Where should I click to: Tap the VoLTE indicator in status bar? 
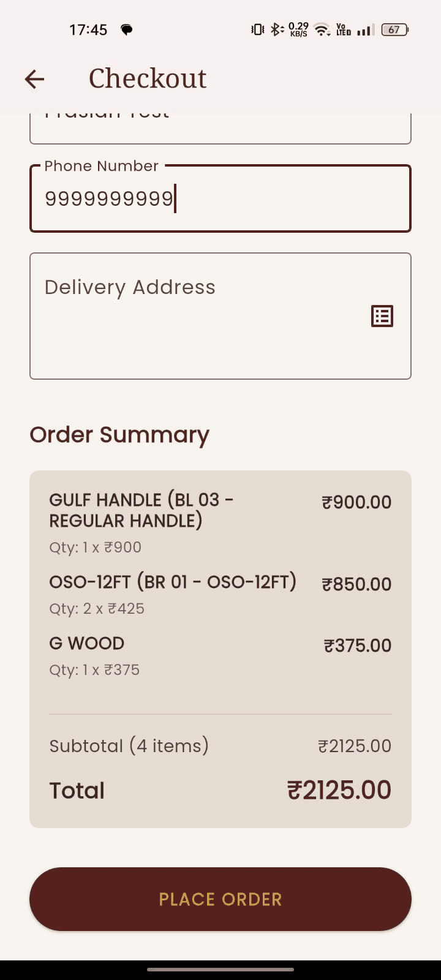click(x=342, y=29)
